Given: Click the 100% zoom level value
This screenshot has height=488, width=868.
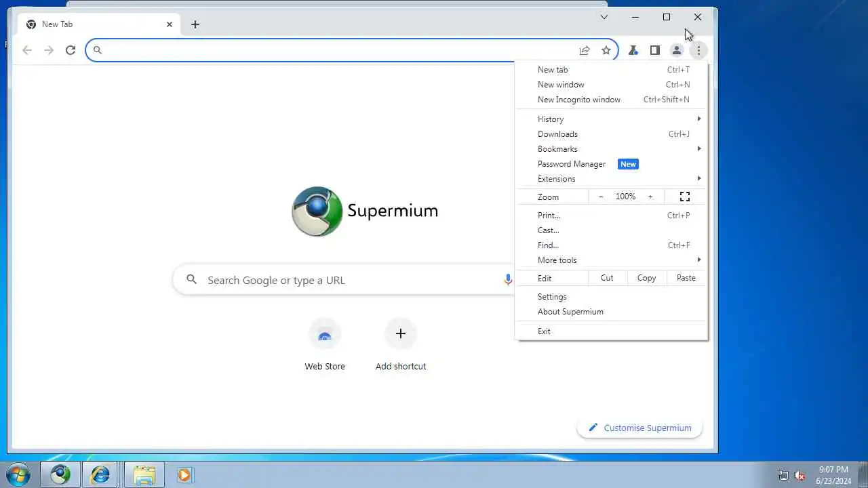Looking at the screenshot, I should tap(625, 197).
